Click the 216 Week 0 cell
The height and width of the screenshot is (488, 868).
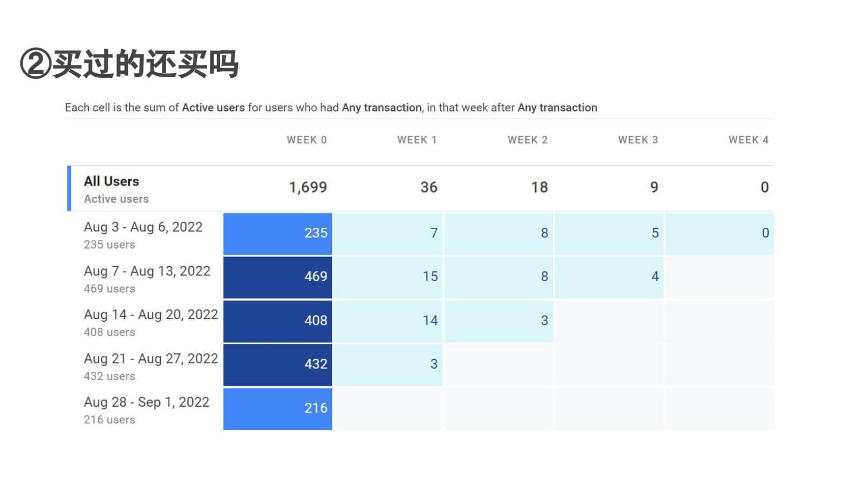pyautogui.click(x=278, y=408)
